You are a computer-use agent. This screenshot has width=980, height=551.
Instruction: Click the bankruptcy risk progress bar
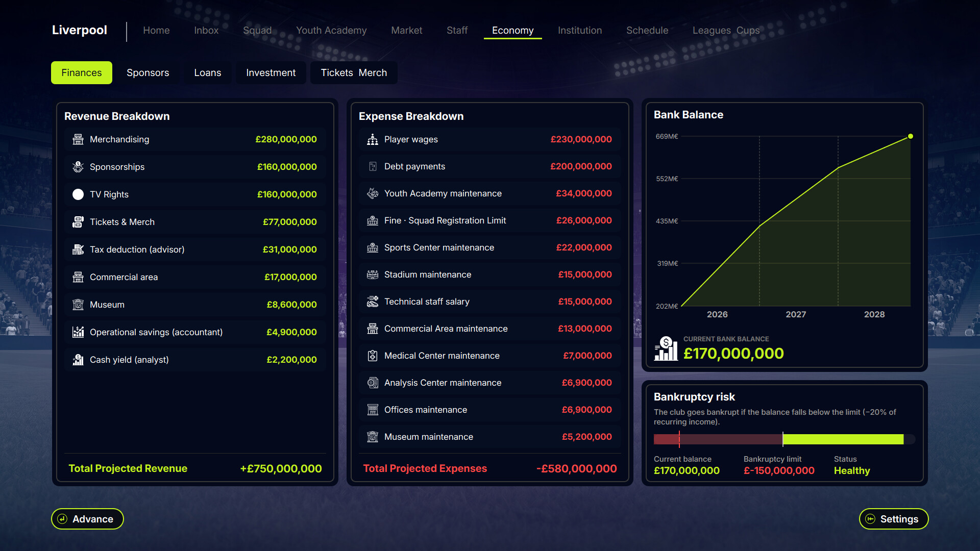[784, 439]
